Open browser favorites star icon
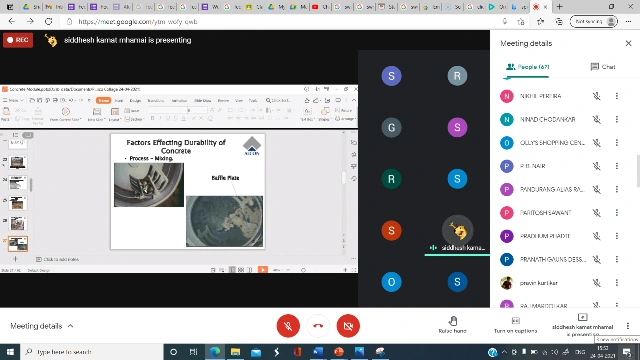Screen dimensions: 640x360 pos(540,21)
